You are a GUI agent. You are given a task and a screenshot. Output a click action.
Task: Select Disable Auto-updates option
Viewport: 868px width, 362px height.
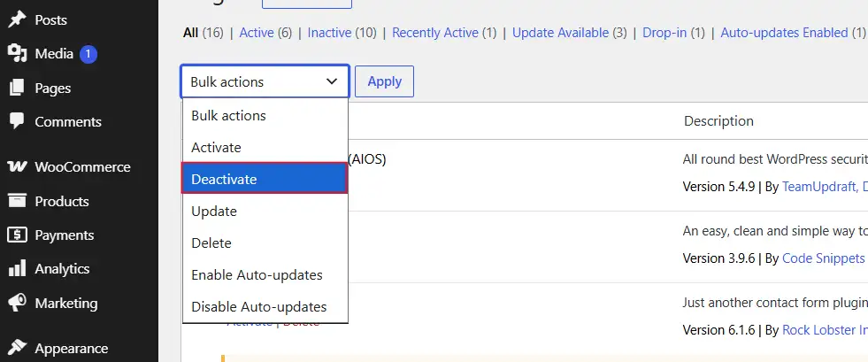(265, 306)
